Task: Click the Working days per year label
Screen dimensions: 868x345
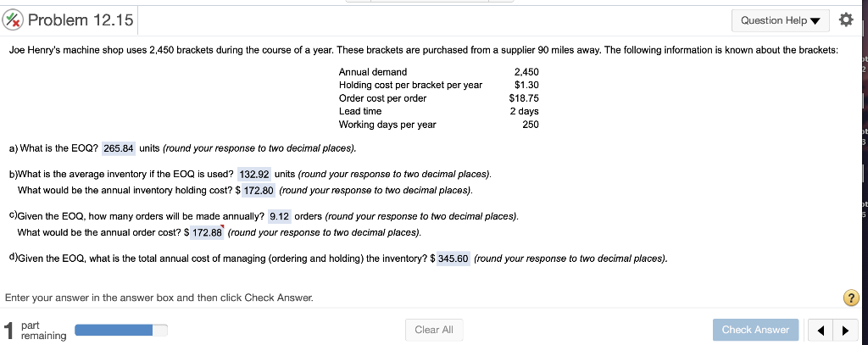Action: pyautogui.click(x=387, y=125)
